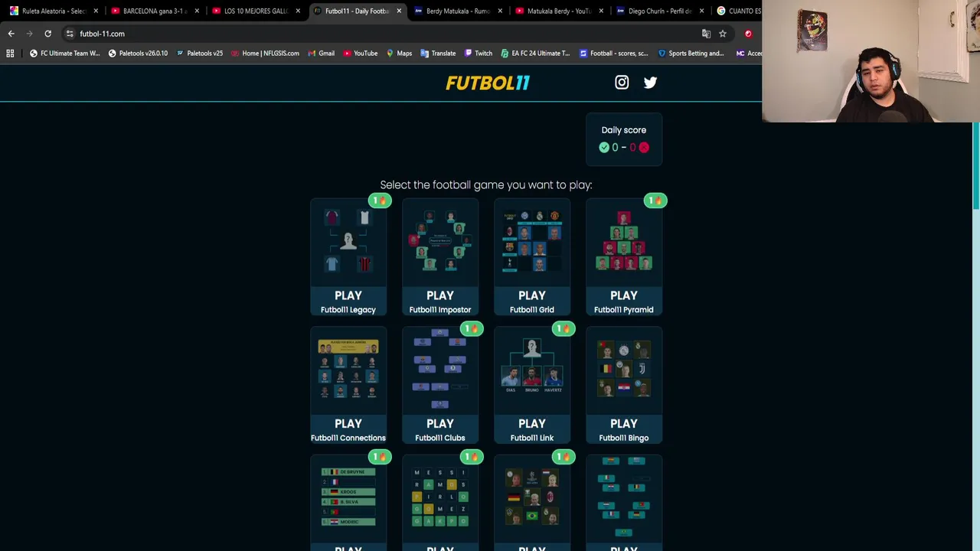Open Futbol11 Grid preview thumbnail
The height and width of the screenshot is (551, 980).
[x=532, y=242]
